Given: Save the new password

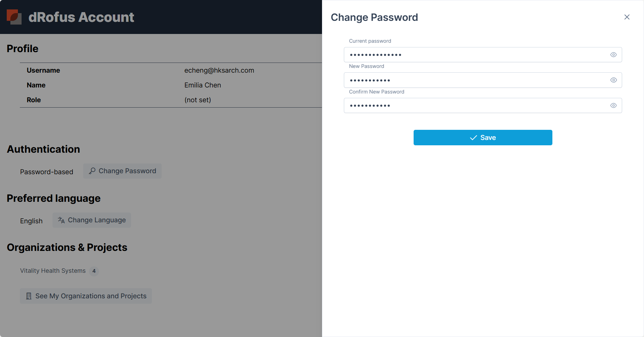Looking at the screenshot, I should 483,138.
